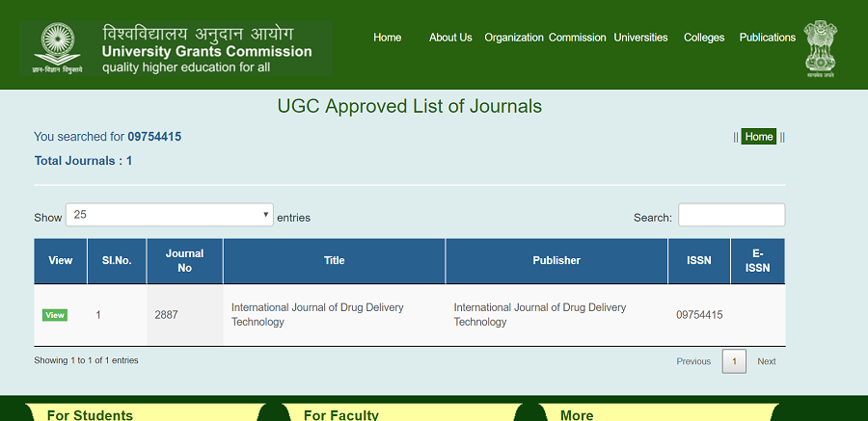Select ISSN value 09754415 in table
The width and height of the screenshot is (868, 421).
[x=699, y=315]
